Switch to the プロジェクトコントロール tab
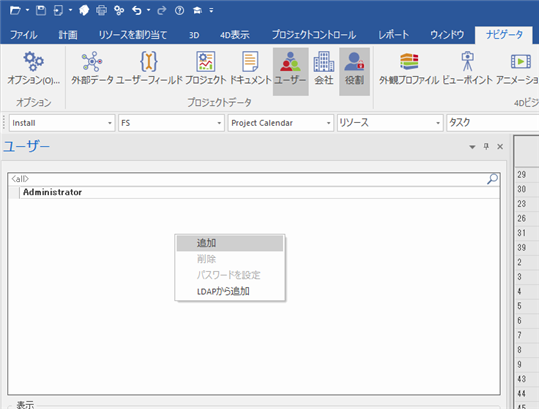 click(x=314, y=35)
